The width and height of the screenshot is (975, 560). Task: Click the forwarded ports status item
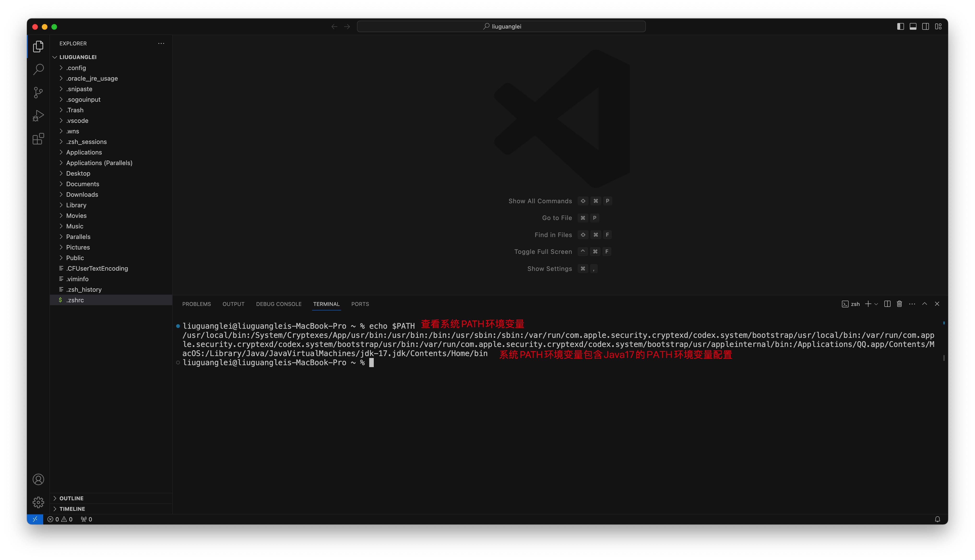[x=87, y=519]
